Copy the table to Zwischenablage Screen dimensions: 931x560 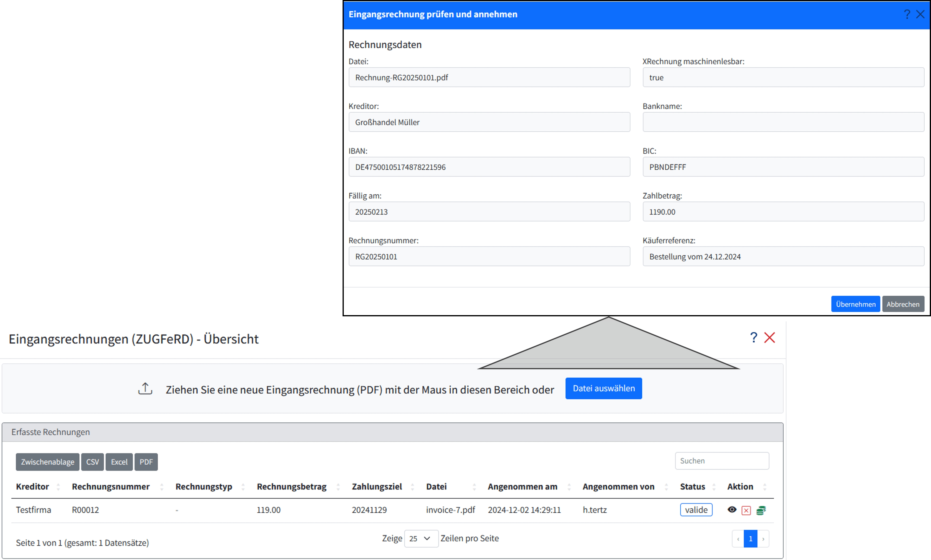(48, 462)
